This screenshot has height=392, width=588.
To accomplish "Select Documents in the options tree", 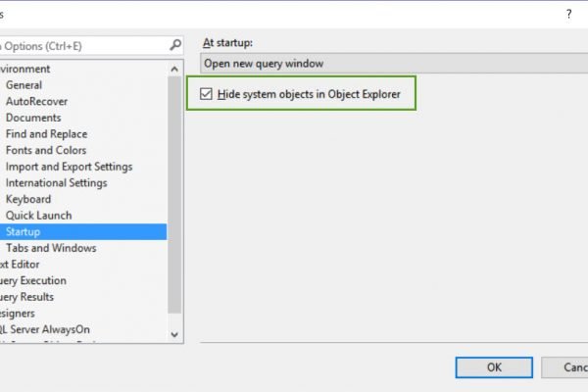I will tap(33, 118).
